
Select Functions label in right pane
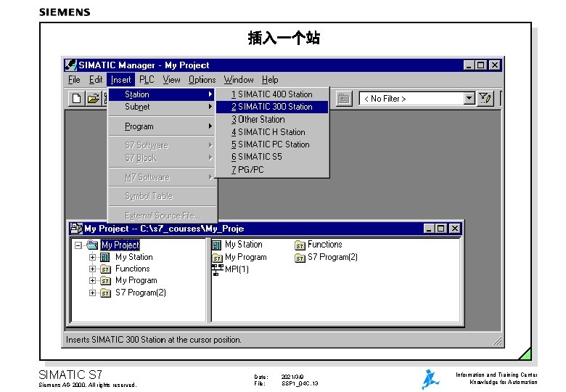[325, 245]
